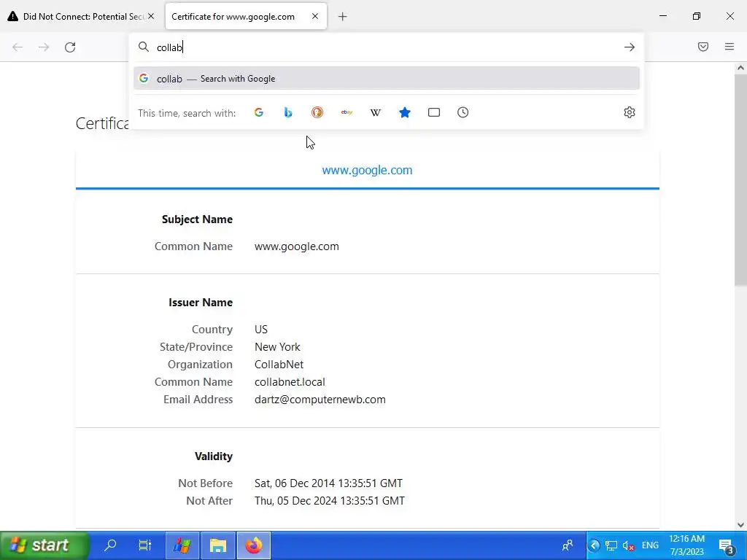The image size is (747, 560).
Task: Click the Subject Name heading
Action: tap(197, 219)
